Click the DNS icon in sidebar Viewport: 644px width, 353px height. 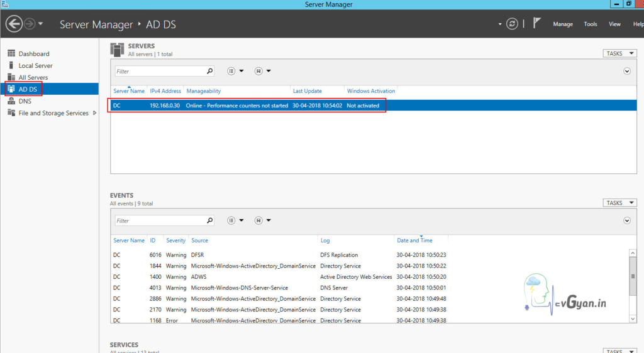click(x=11, y=101)
